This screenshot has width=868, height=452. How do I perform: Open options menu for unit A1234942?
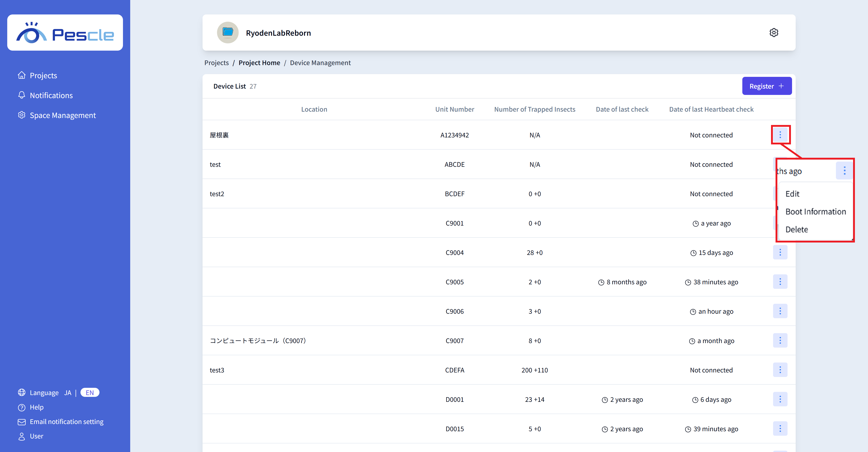point(780,135)
